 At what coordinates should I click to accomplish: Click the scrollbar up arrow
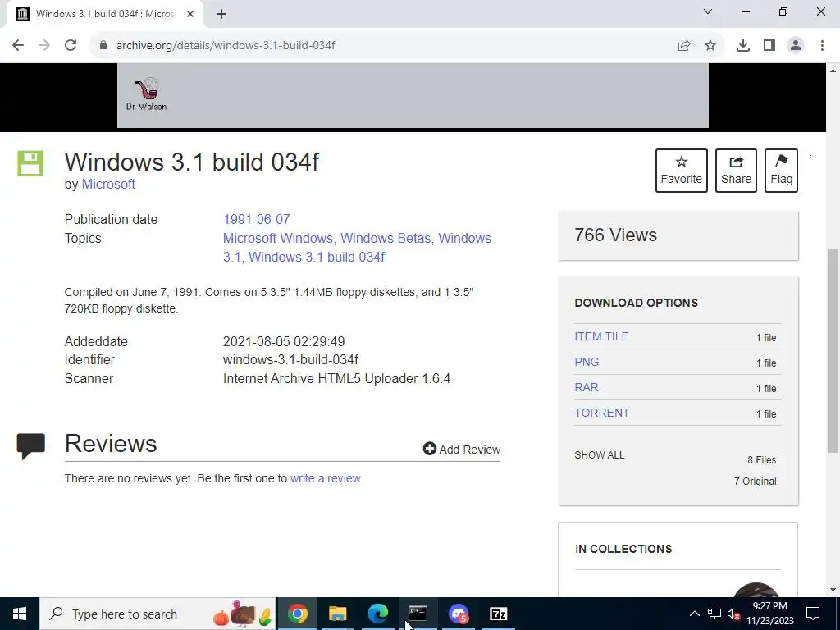click(x=833, y=71)
